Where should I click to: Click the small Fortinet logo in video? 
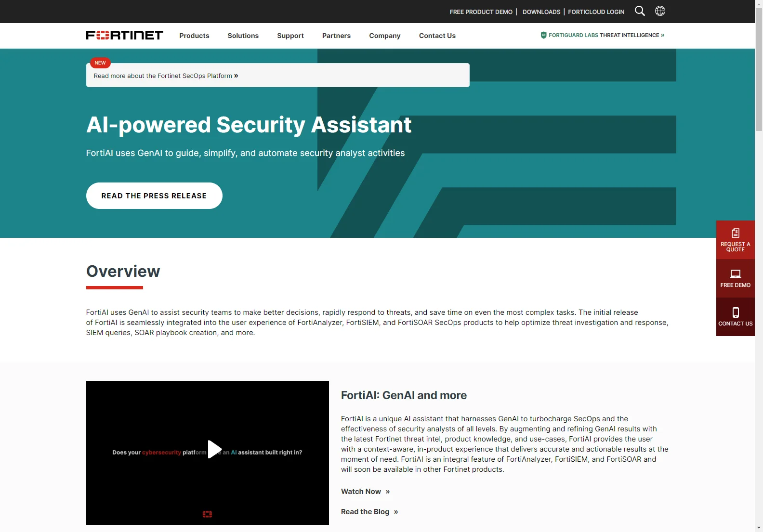207,514
